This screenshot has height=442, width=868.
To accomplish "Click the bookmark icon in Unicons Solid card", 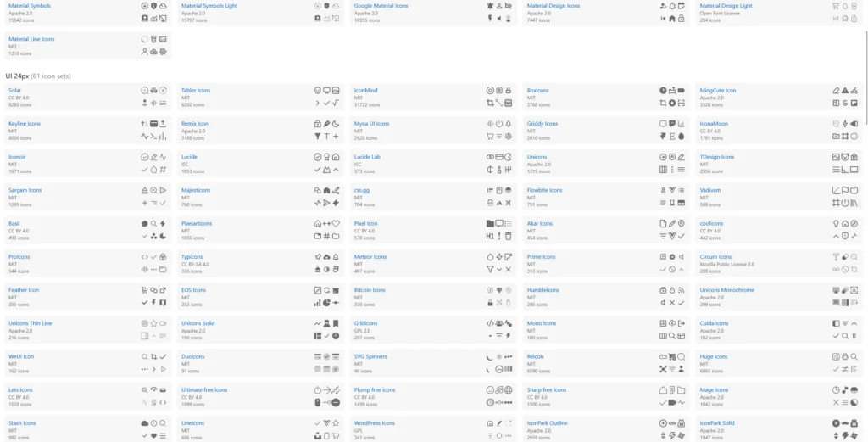I will click(x=336, y=323).
